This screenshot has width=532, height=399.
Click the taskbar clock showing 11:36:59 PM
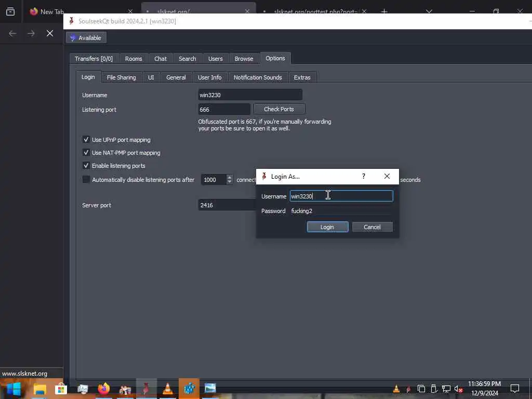pos(485,388)
